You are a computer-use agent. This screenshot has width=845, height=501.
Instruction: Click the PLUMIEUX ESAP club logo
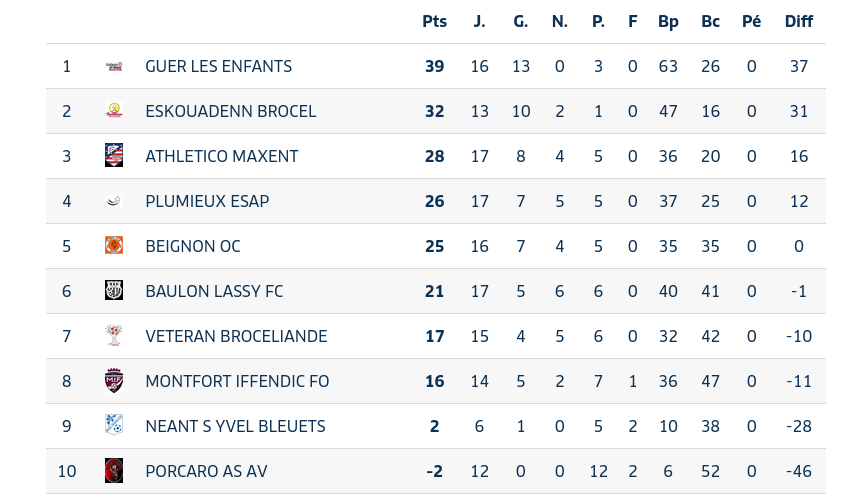[x=114, y=201]
